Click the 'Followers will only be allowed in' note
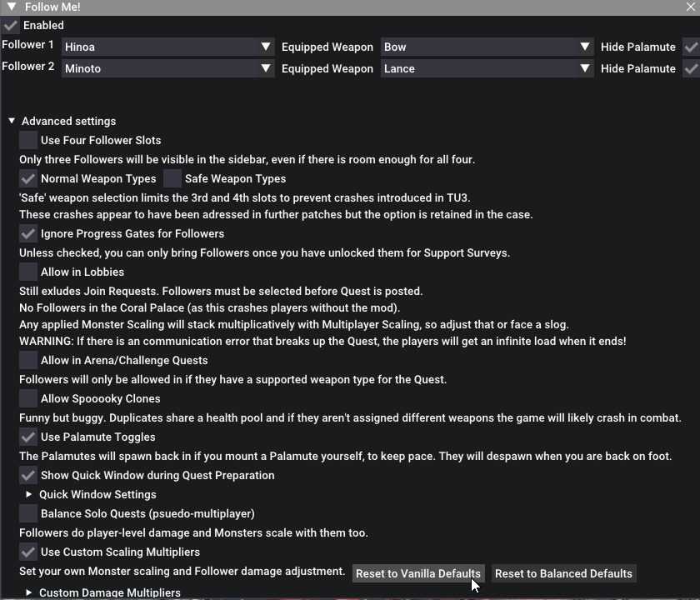The height and width of the screenshot is (600, 700). coord(232,379)
